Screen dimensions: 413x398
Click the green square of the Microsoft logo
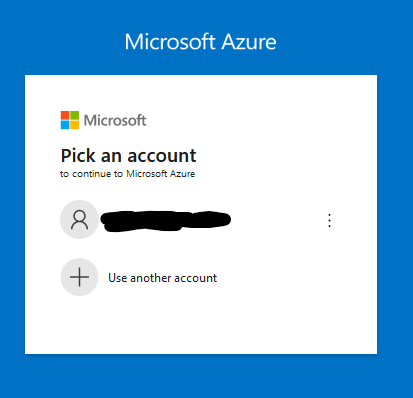pos(75,115)
